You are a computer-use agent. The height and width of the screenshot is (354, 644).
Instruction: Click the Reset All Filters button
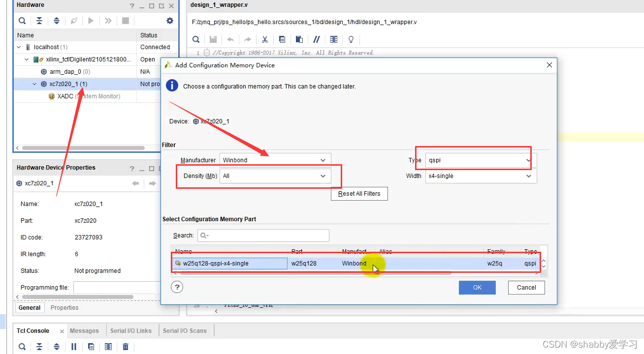coord(359,194)
